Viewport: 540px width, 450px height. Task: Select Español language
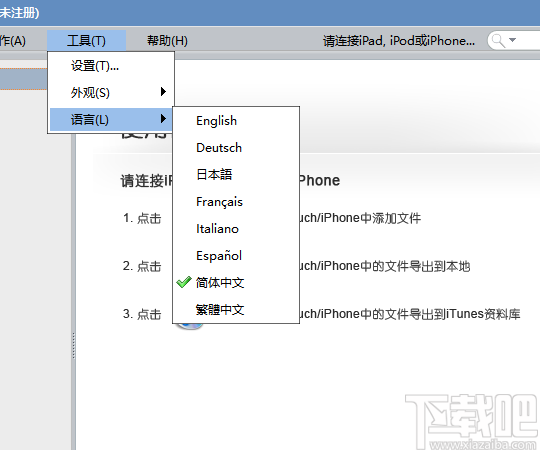click(236, 255)
